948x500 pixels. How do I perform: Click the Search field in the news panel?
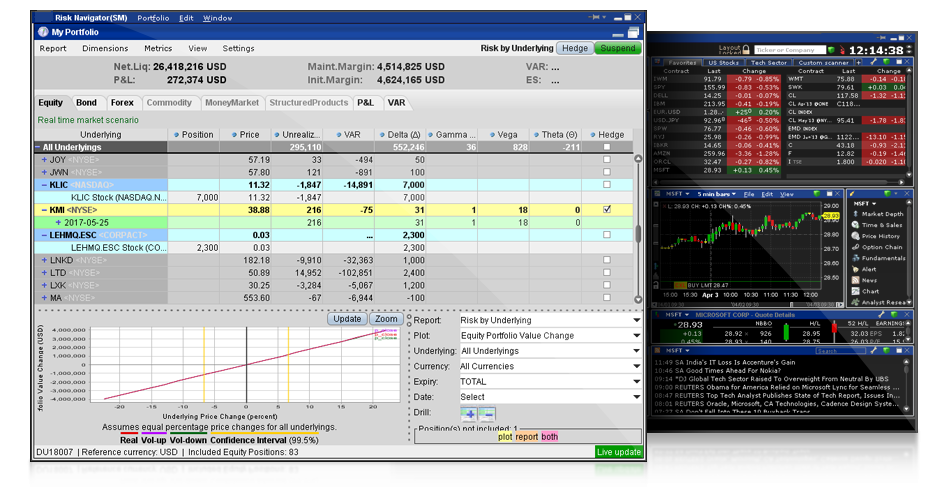tap(841, 351)
